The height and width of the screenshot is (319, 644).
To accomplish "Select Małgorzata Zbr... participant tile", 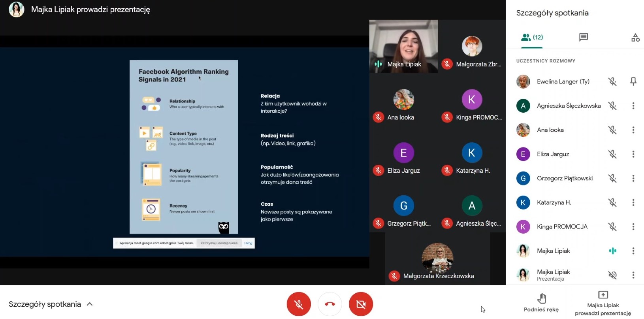I will 472,46.
